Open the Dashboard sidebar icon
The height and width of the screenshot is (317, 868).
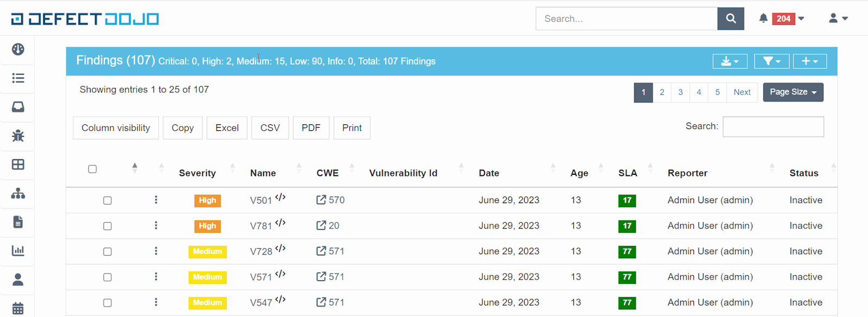point(18,49)
